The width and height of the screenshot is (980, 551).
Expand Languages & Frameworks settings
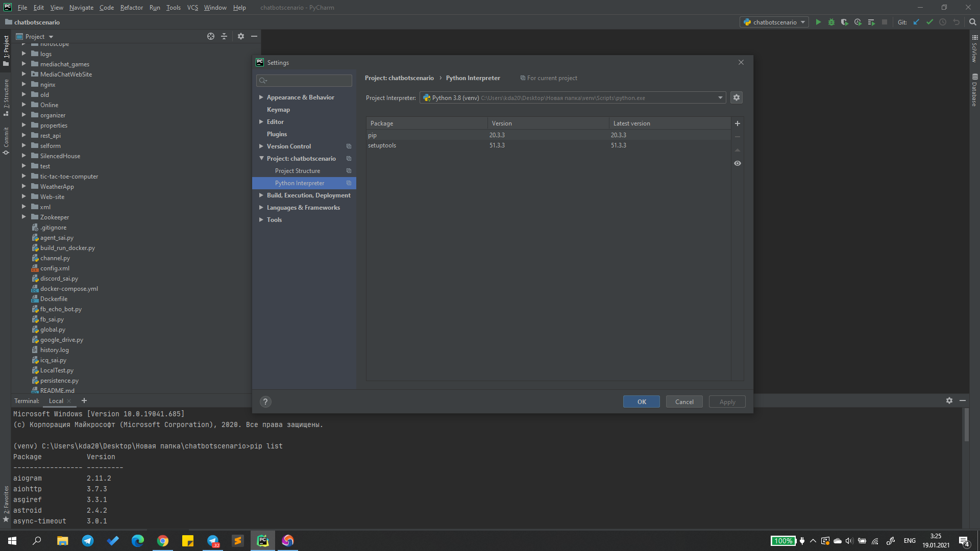click(261, 207)
